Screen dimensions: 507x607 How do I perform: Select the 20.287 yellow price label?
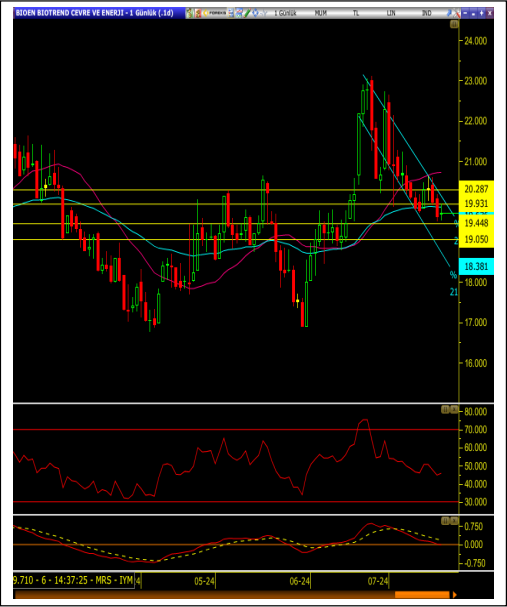tap(476, 189)
